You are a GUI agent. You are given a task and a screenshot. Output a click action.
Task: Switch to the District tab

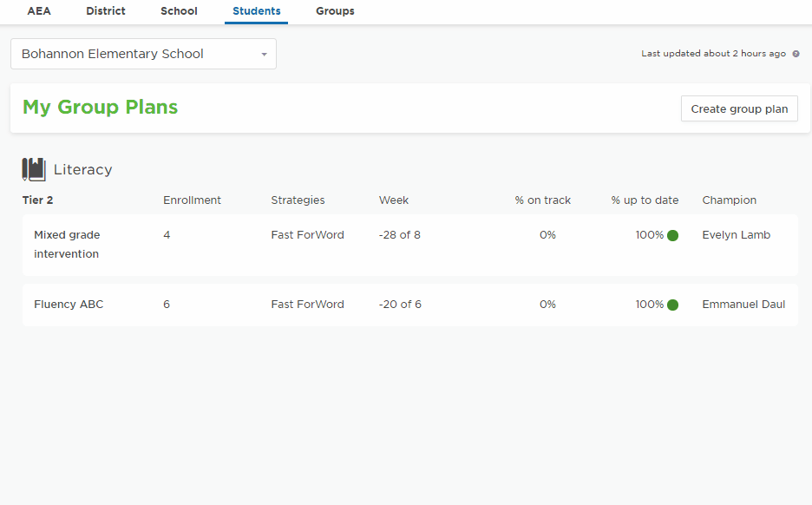[106, 11]
